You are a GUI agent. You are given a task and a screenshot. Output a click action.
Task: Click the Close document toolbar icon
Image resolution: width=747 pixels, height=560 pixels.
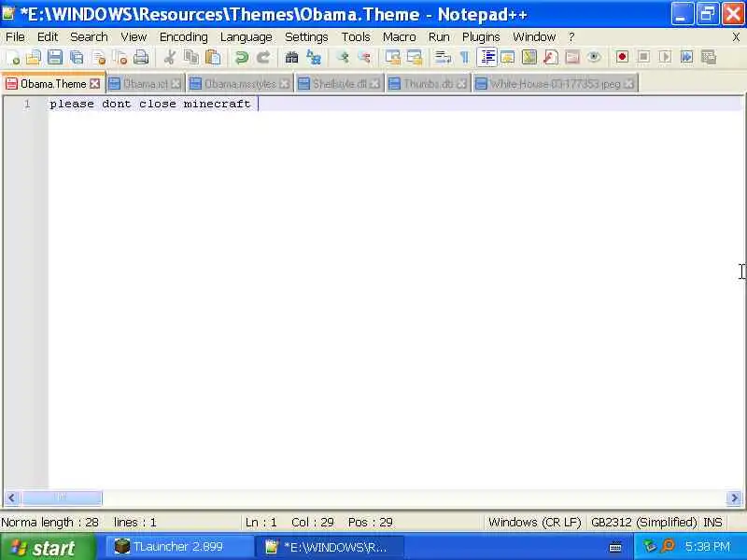click(98, 58)
